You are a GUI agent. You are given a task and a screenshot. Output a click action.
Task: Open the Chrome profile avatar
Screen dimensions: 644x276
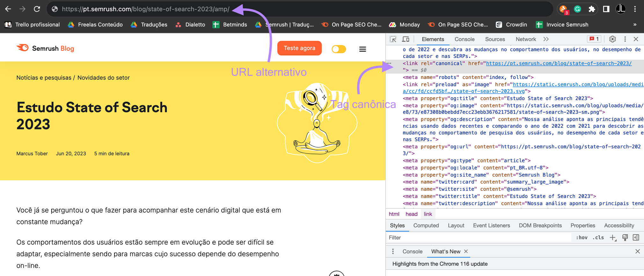pos(621,9)
